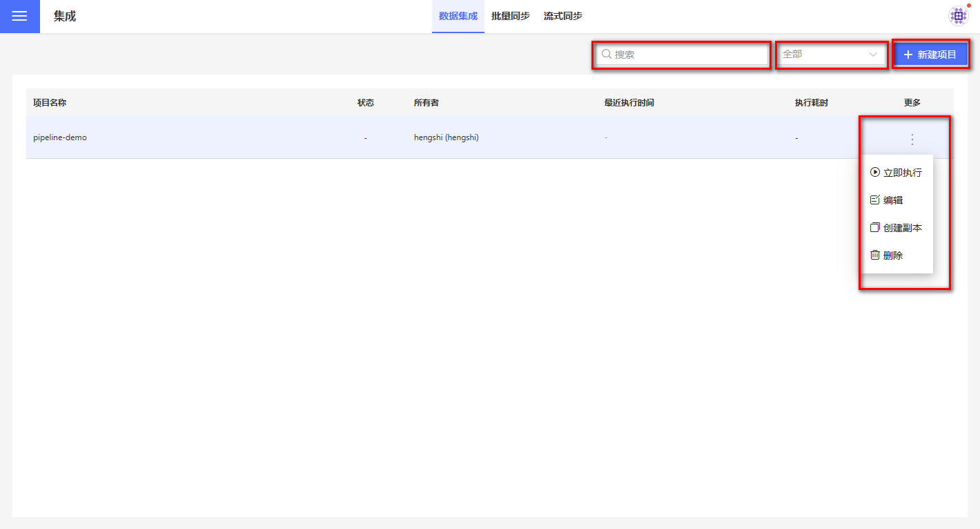Click the user avatar icon
The width and height of the screenshot is (980, 529).
[x=958, y=16]
